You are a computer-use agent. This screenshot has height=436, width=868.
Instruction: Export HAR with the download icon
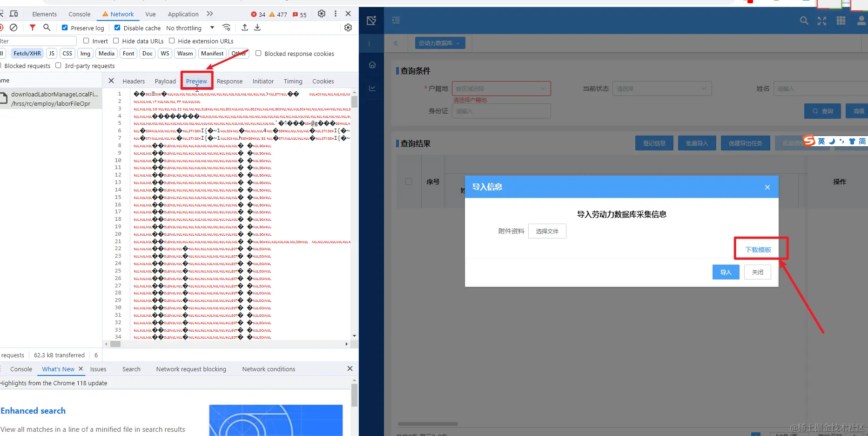coord(257,28)
